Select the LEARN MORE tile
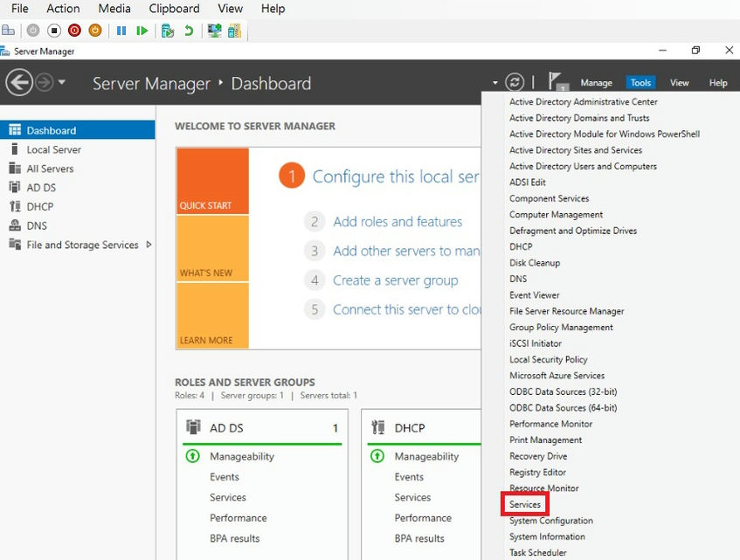 pyautogui.click(x=212, y=315)
